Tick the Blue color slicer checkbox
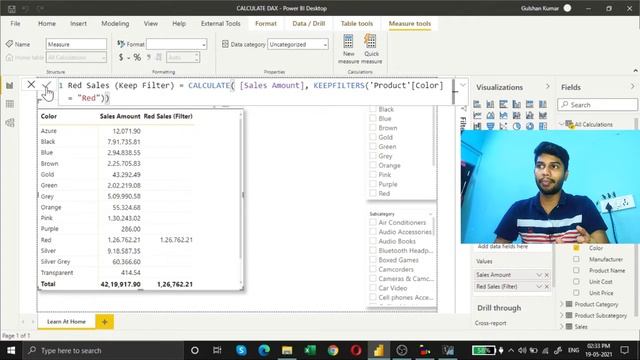Screen dimensions: 640x360 pos(373,118)
